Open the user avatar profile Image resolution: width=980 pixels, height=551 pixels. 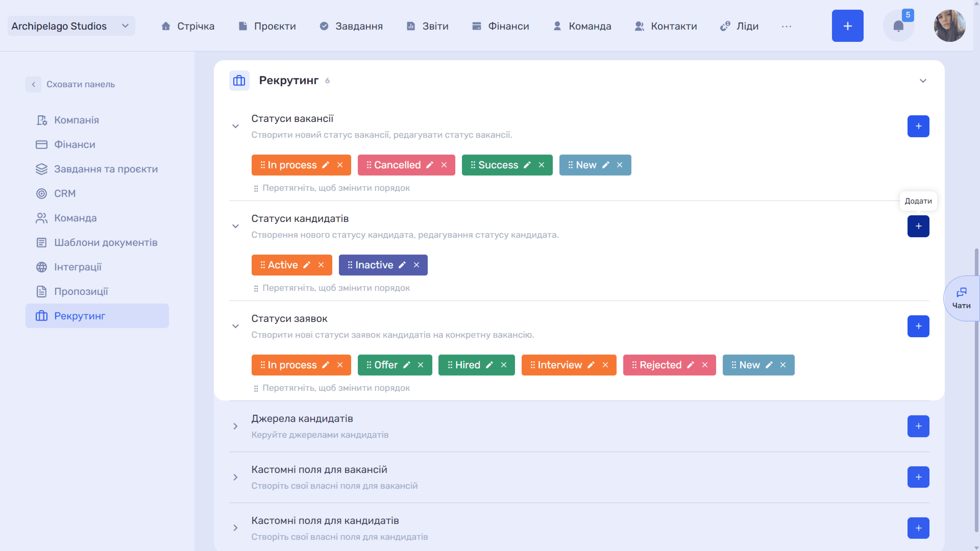950,26
